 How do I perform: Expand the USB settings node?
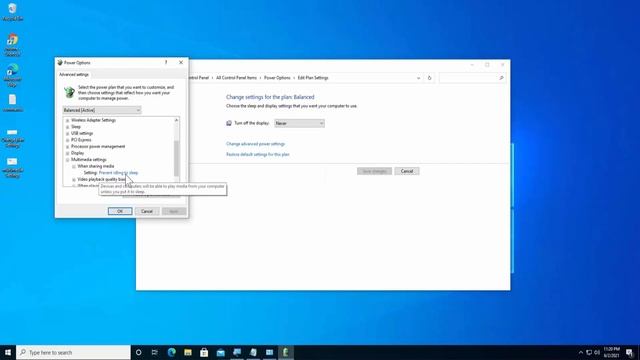pos(67,133)
